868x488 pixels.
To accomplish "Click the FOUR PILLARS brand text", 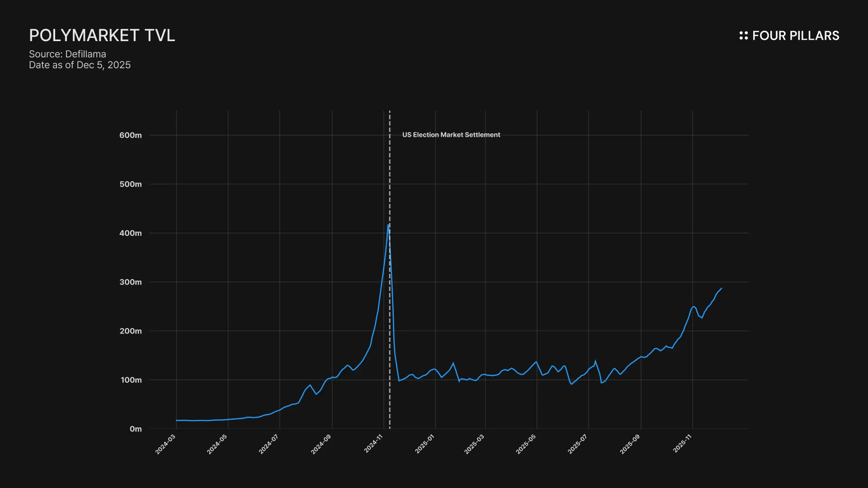I will [795, 36].
